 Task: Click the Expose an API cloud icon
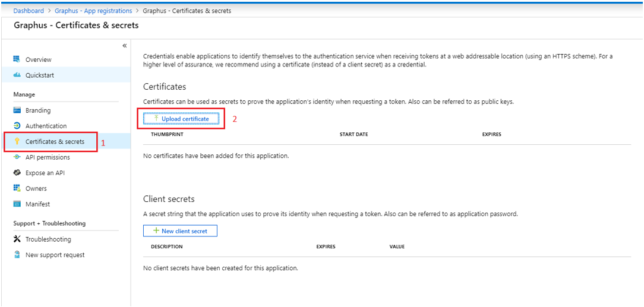click(x=17, y=173)
